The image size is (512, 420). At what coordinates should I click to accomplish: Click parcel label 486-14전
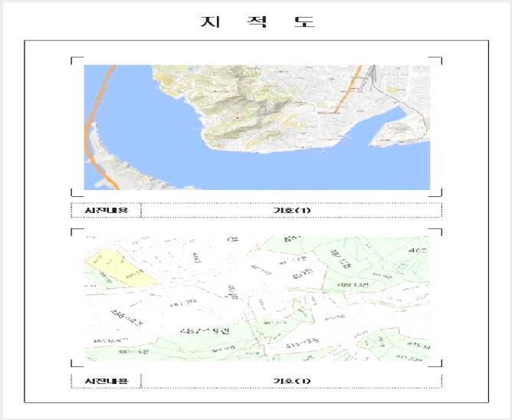pyautogui.click(x=126, y=317)
